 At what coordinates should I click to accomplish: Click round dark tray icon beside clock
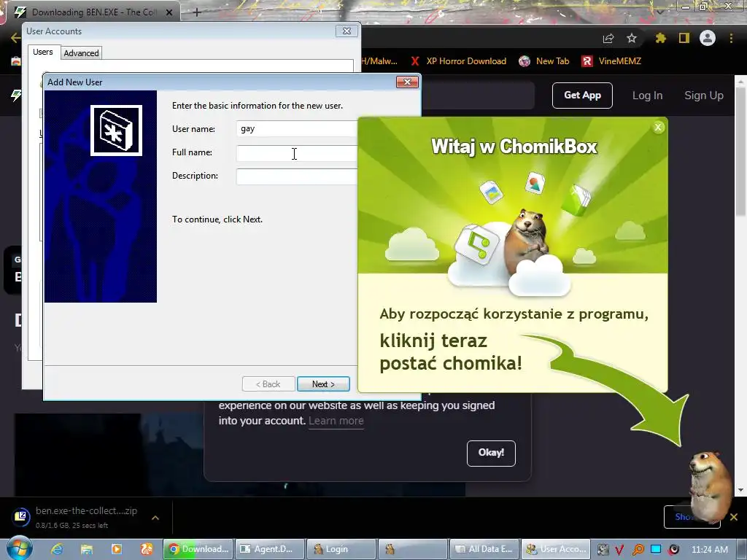673,550
